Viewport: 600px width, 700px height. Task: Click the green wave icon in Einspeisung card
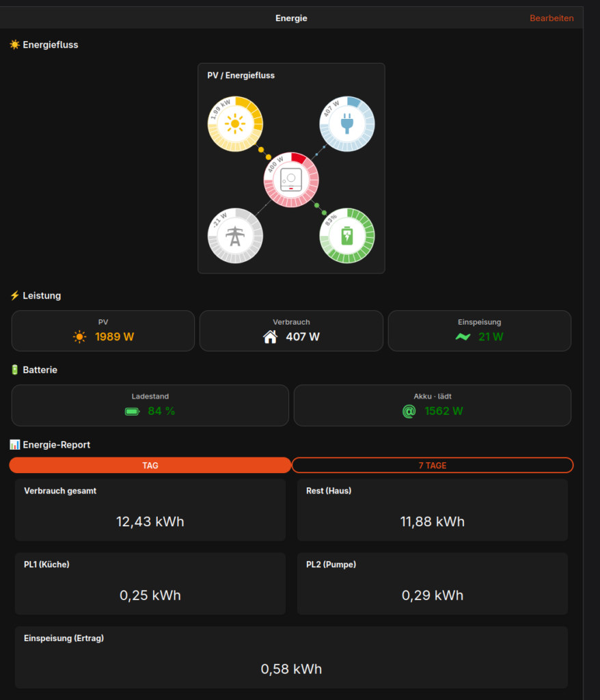463,336
